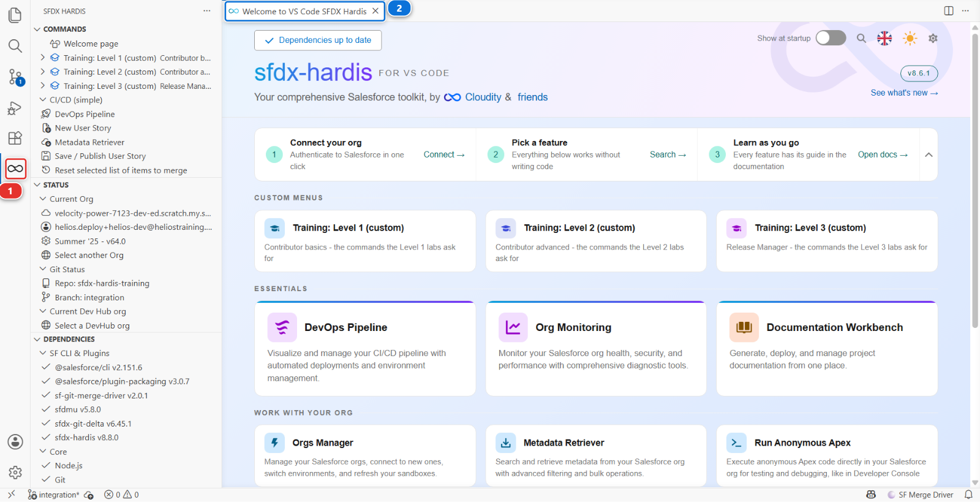The height and width of the screenshot is (502, 980).
Task: Click the Orgs Manager lightning icon
Action: (x=274, y=443)
